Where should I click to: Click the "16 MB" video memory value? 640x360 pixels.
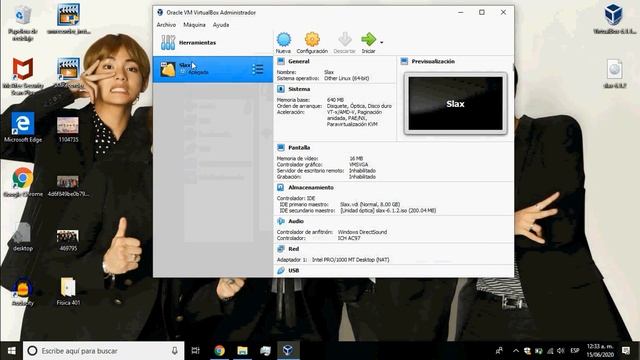pyautogui.click(x=356, y=158)
